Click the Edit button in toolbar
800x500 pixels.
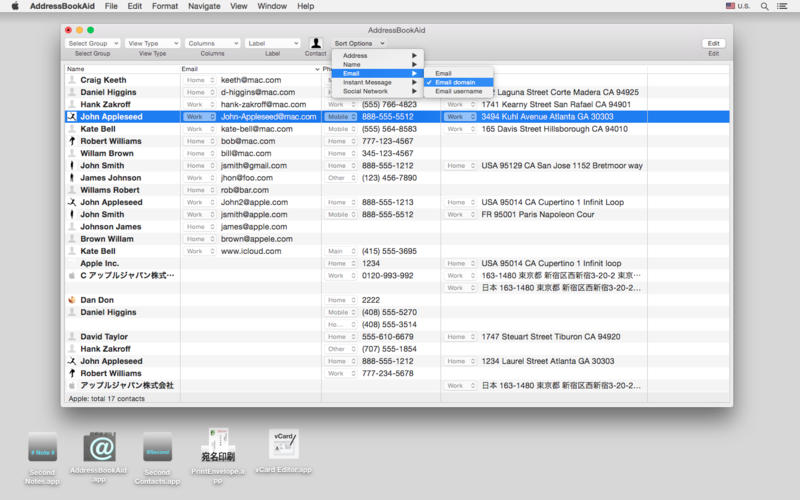713,44
